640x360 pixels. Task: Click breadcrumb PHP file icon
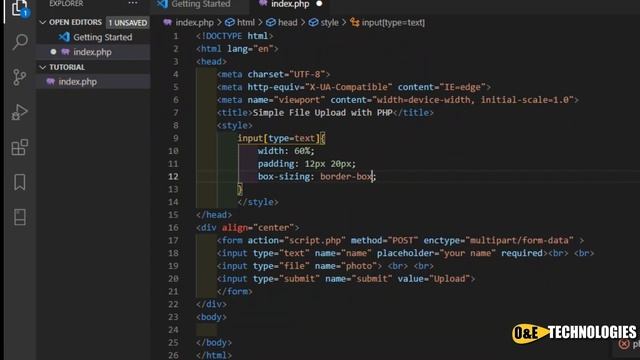click(x=167, y=22)
